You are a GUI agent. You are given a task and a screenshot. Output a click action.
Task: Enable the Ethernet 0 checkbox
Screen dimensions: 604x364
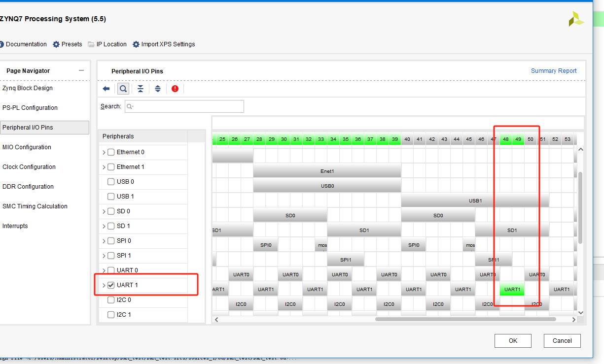[111, 152]
